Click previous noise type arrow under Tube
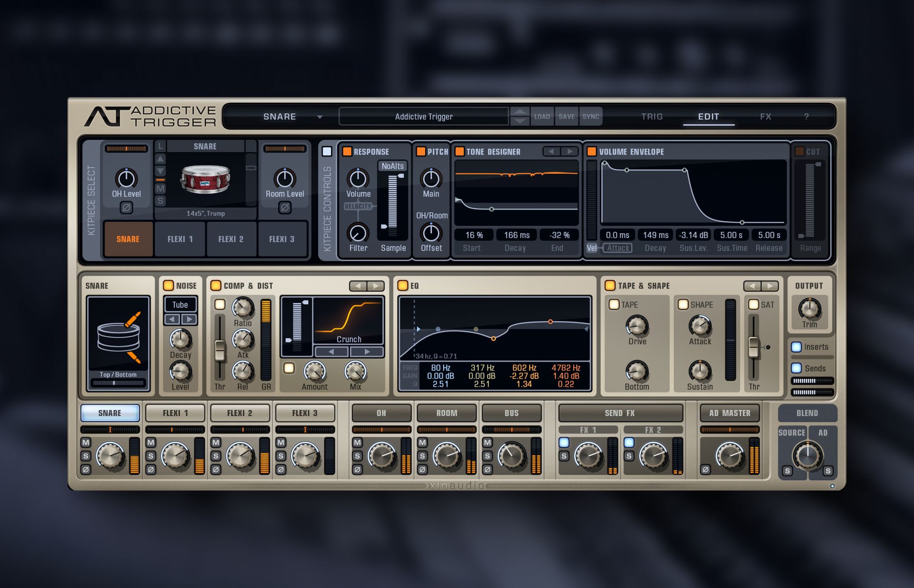The height and width of the screenshot is (588, 914). coord(172,319)
